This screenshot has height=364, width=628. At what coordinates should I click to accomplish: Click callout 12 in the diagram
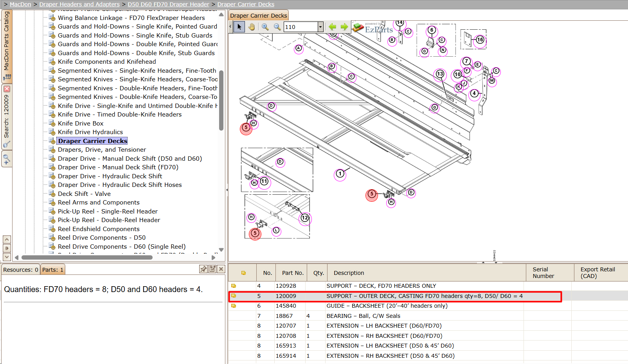[305, 218]
